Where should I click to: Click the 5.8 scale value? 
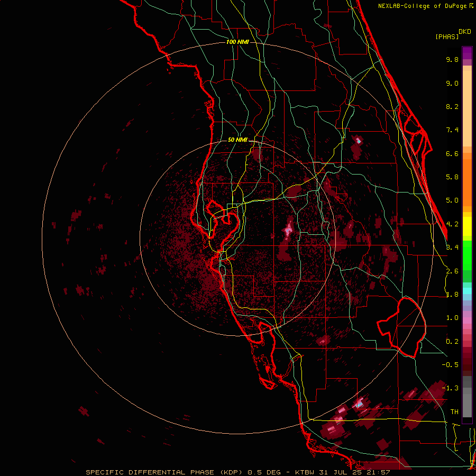452,177
